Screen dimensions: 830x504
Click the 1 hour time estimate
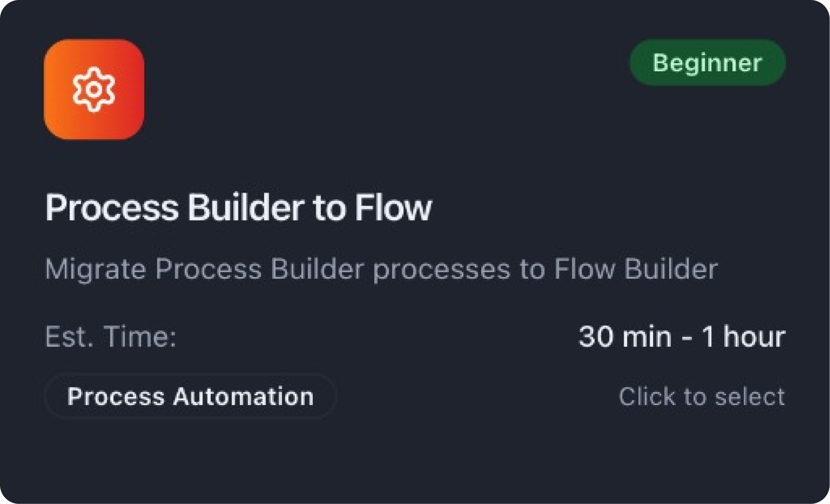coord(743,337)
